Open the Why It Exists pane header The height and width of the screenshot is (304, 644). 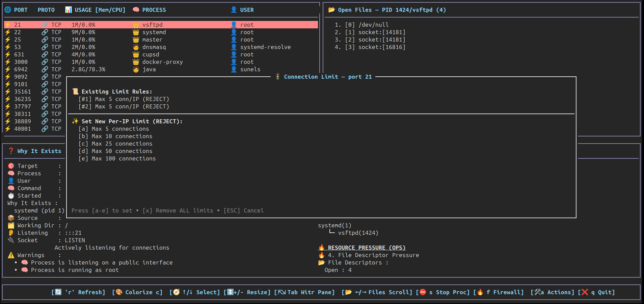point(39,151)
